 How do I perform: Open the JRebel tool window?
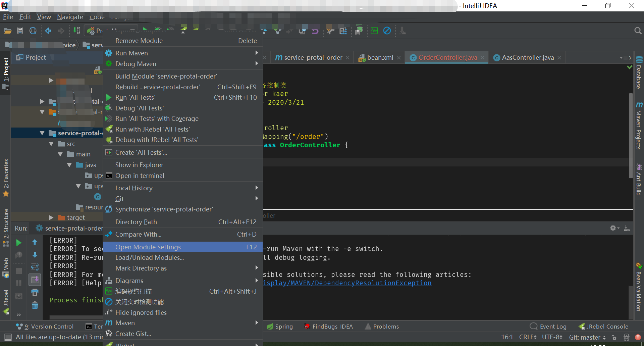tap(6, 302)
